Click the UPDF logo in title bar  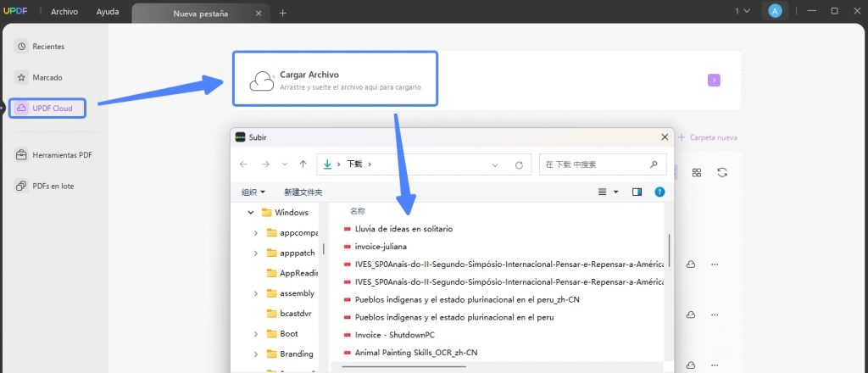click(x=15, y=11)
